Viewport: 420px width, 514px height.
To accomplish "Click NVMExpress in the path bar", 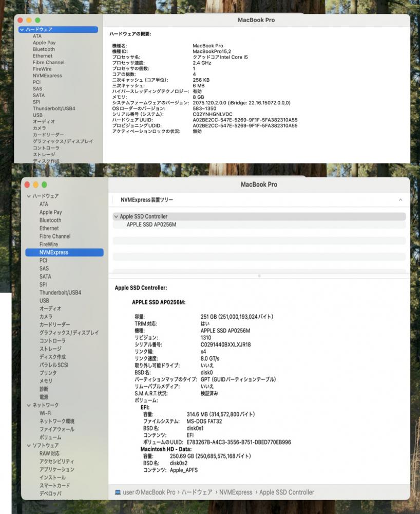I will [236, 492].
